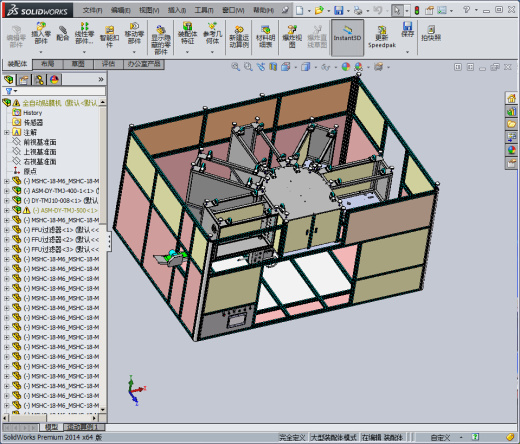The height and width of the screenshot is (444, 520).
Task: Select the Mate (配合) paperclip tool
Action: pos(62,33)
